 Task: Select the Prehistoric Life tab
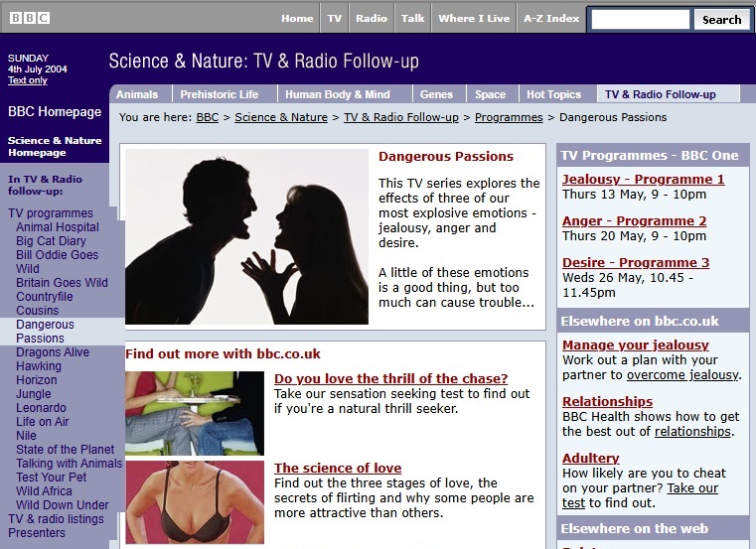pos(220,94)
